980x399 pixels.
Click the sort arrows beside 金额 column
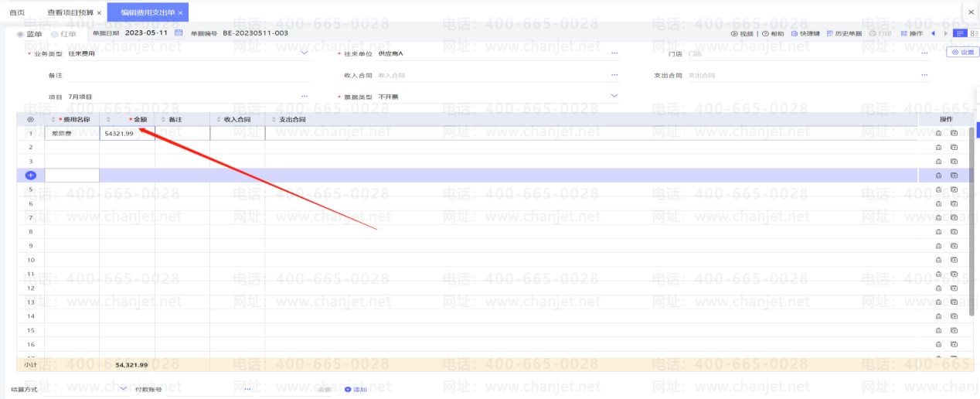click(109, 120)
